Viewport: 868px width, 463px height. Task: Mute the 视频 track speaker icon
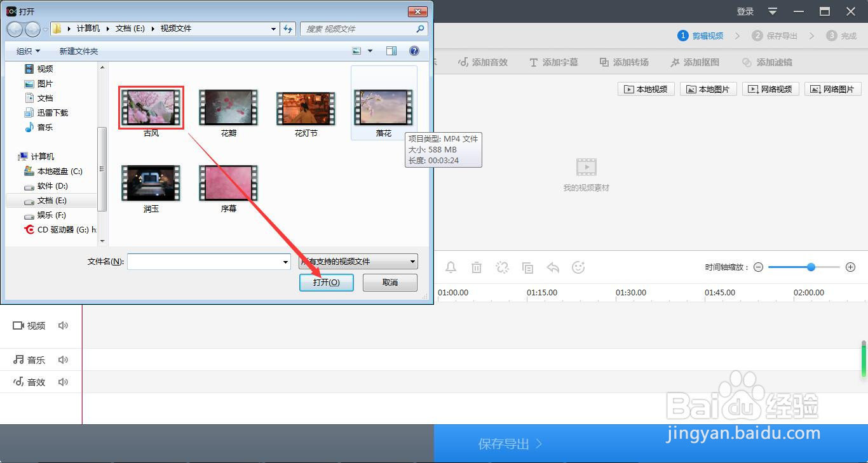tap(63, 325)
